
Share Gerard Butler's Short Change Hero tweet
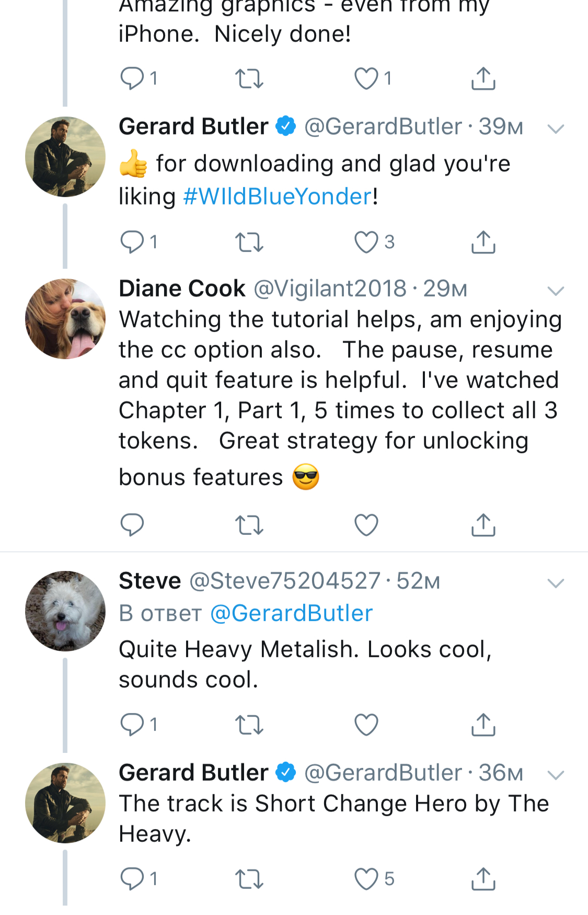[x=483, y=879]
